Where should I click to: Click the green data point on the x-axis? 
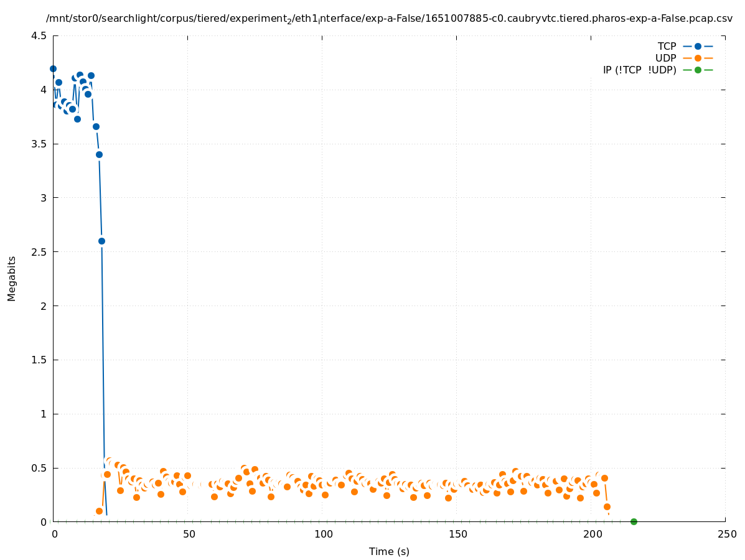coord(634,521)
